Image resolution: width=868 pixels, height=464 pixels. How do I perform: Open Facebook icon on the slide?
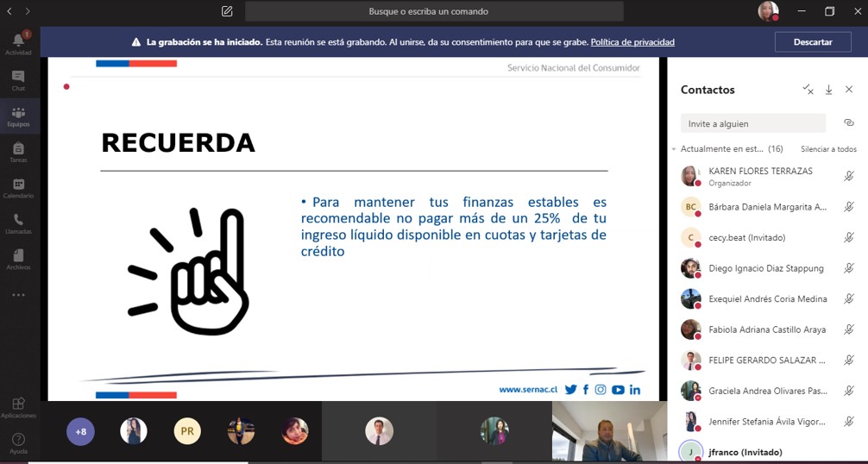(x=586, y=389)
